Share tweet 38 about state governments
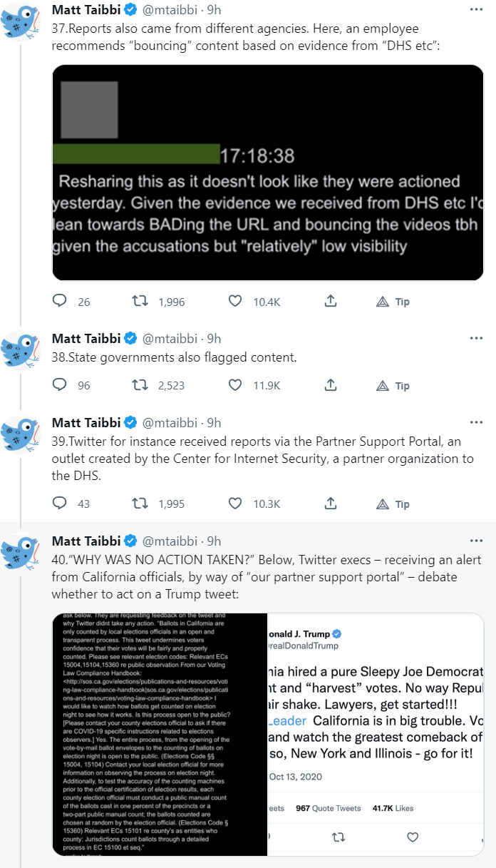 [331, 385]
